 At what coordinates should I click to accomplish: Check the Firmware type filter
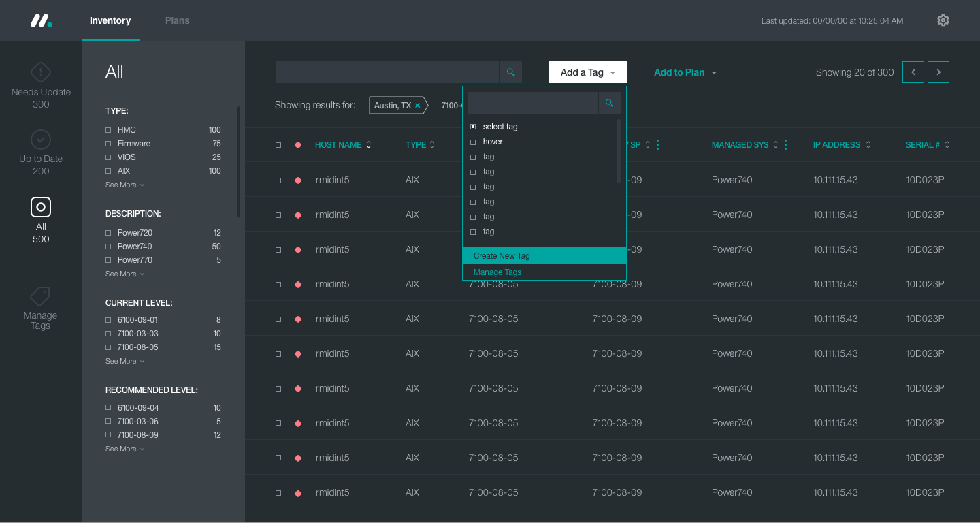[x=108, y=144]
